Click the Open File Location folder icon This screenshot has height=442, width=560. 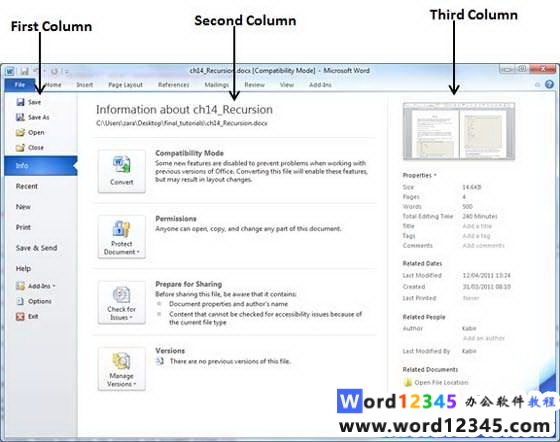click(408, 382)
